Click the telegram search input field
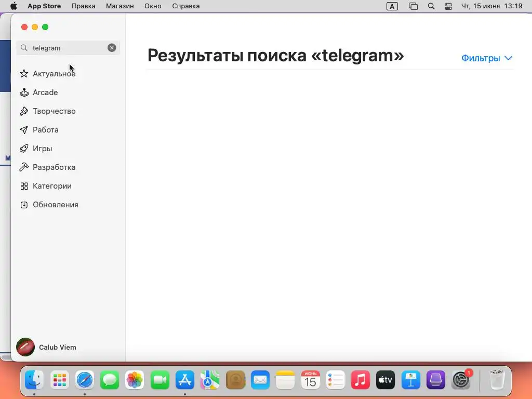532x399 pixels. [x=68, y=48]
